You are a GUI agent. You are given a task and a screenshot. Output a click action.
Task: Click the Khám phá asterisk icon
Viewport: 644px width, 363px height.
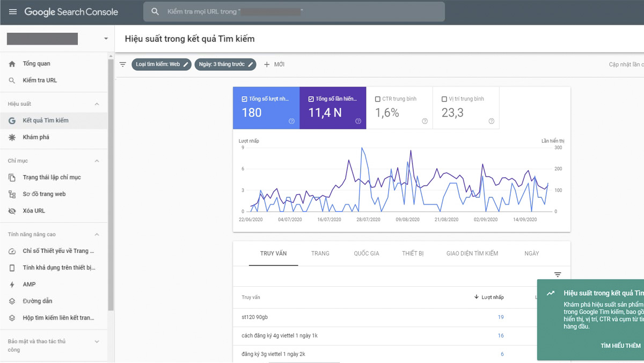12,137
